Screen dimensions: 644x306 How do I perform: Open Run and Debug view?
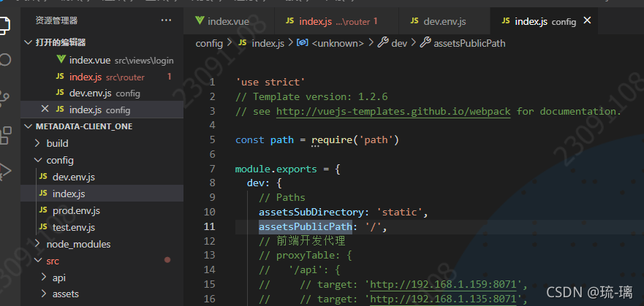coord(5,171)
